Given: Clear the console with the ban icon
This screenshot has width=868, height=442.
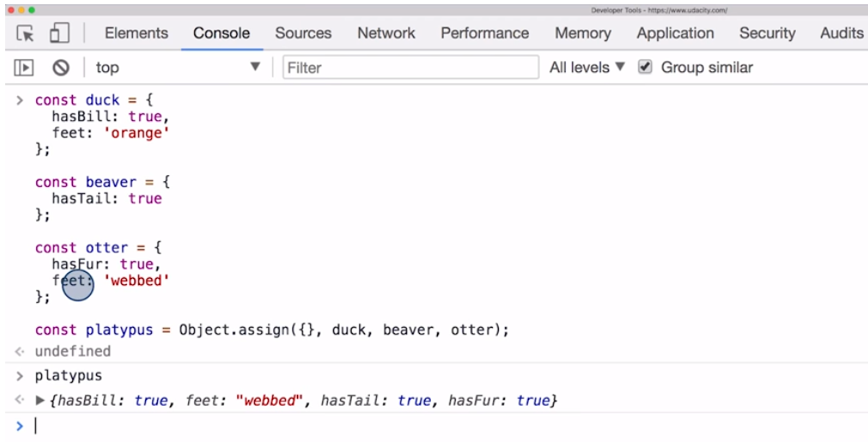Looking at the screenshot, I should point(61,68).
